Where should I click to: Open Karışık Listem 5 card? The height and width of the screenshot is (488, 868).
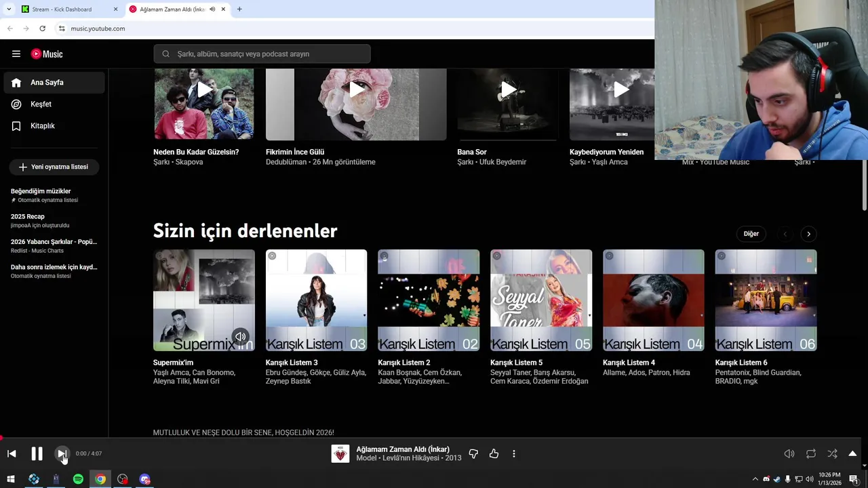[541, 300]
